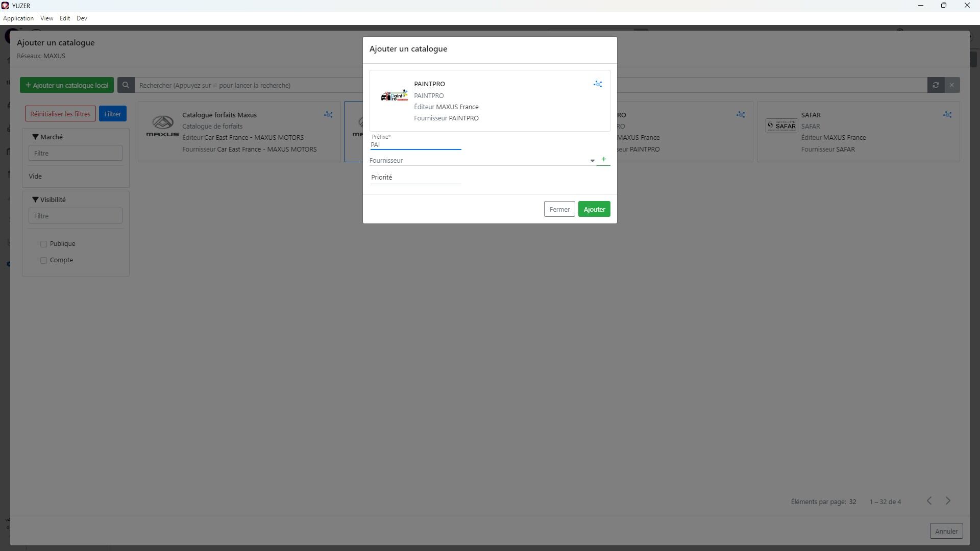Viewport: 980px width, 551px height.
Task: Click the Marché filter text field
Action: tap(76, 153)
